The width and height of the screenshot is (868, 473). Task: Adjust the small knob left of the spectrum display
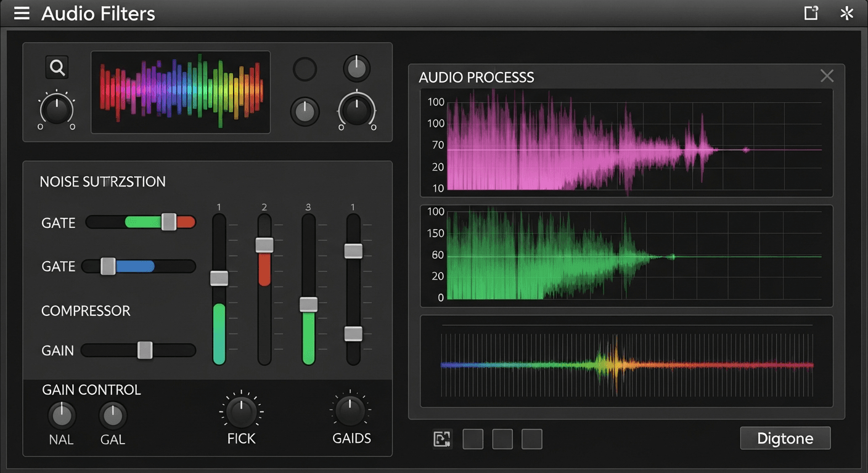coord(56,111)
